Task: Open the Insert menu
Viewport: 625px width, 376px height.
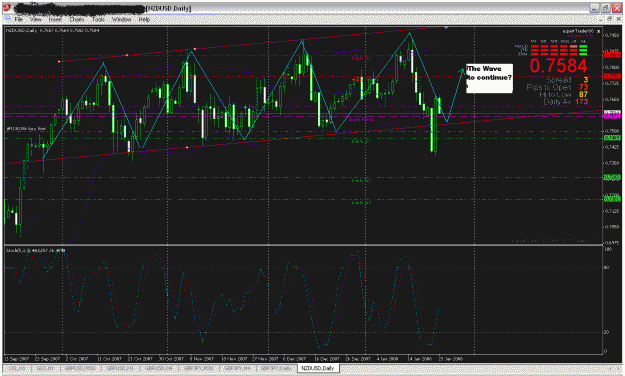Action: [55, 19]
